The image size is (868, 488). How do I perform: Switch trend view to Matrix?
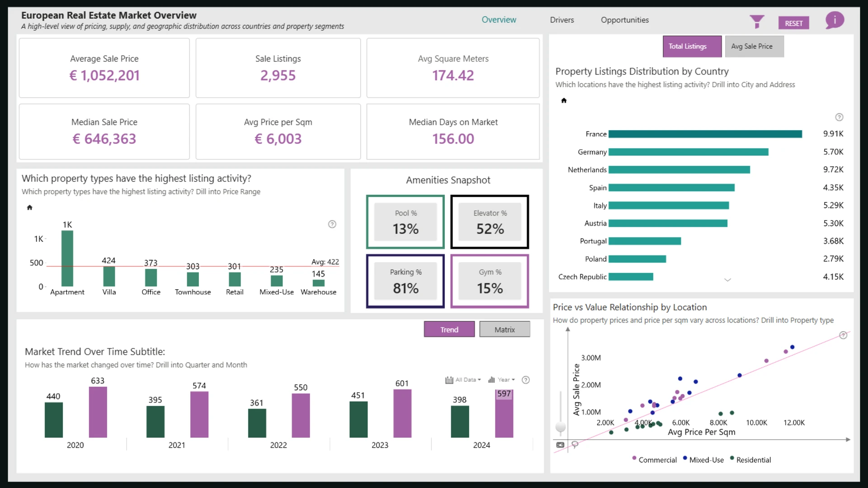(505, 329)
